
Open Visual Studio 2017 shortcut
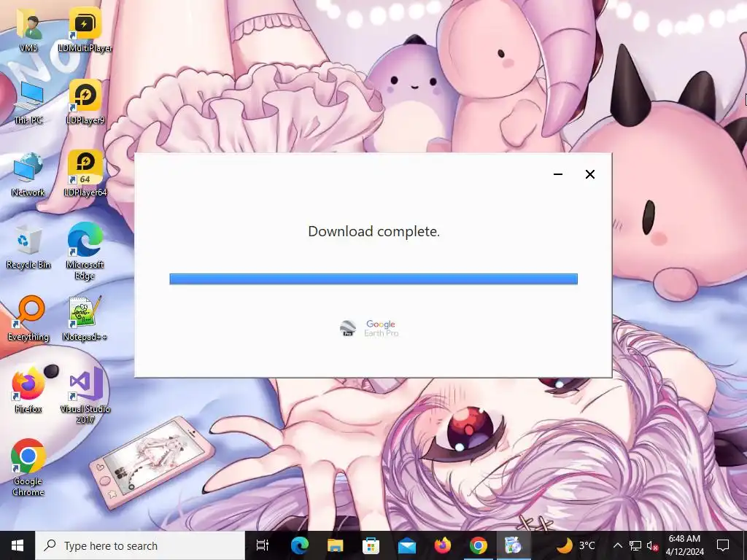tap(85, 395)
